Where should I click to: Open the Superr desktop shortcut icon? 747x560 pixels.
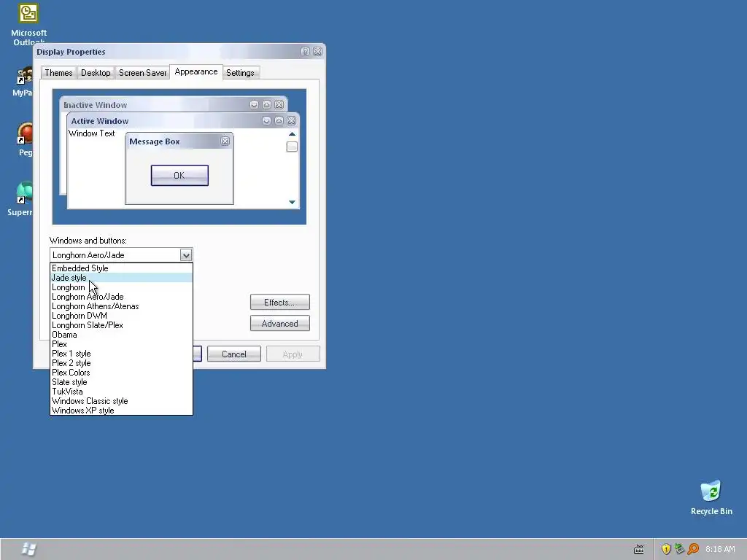[x=24, y=192]
